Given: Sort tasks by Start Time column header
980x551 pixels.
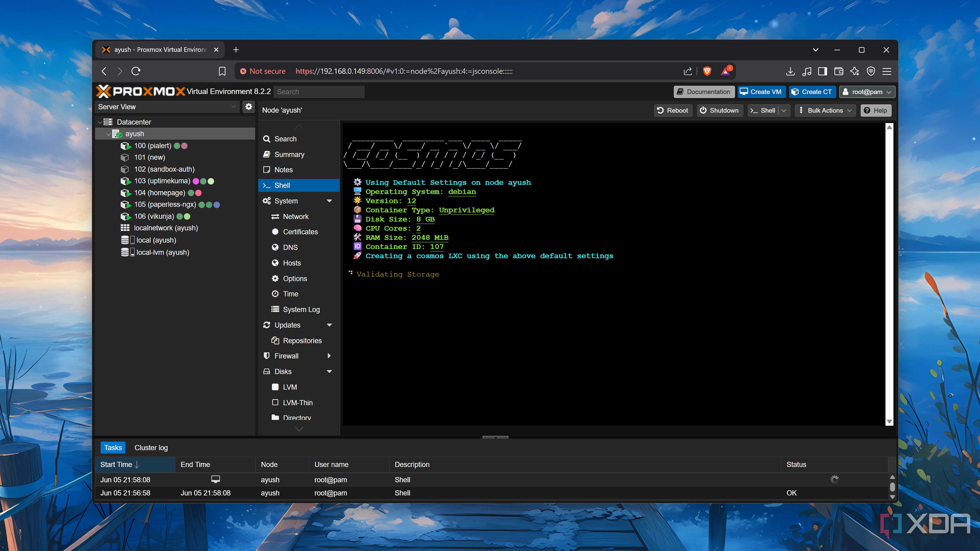Looking at the screenshot, I should point(135,465).
